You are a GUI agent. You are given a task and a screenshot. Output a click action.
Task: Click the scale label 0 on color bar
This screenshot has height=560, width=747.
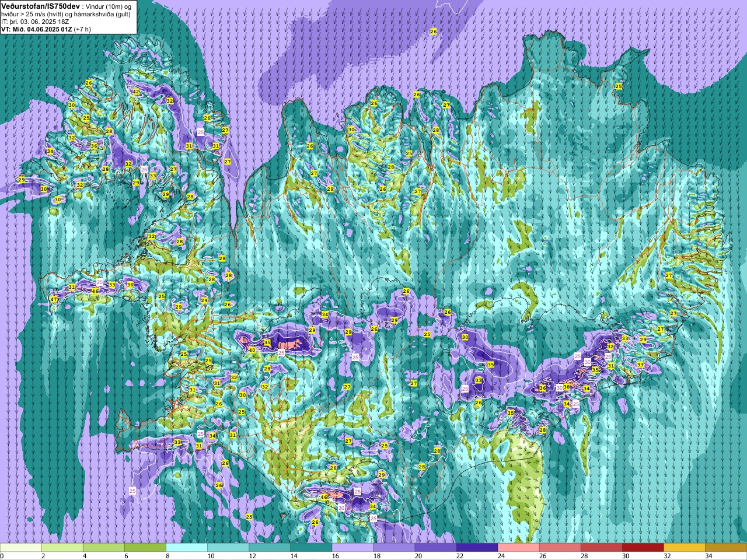coord(2,556)
